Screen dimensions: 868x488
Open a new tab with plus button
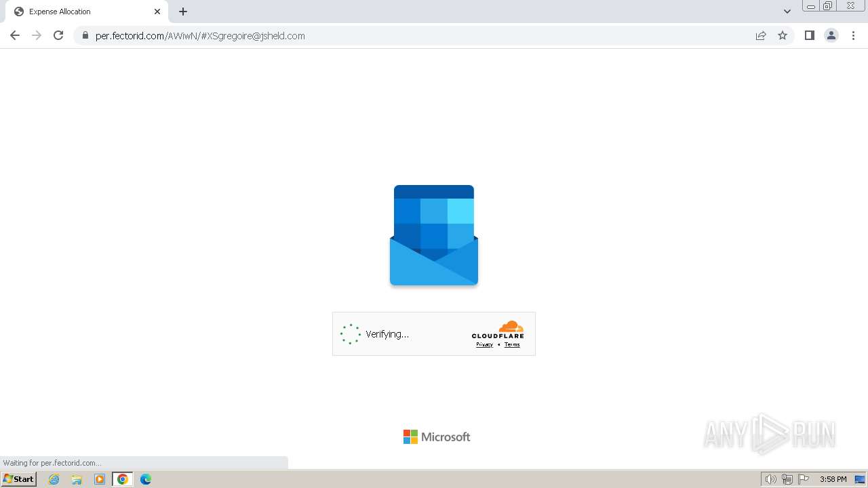coord(183,12)
